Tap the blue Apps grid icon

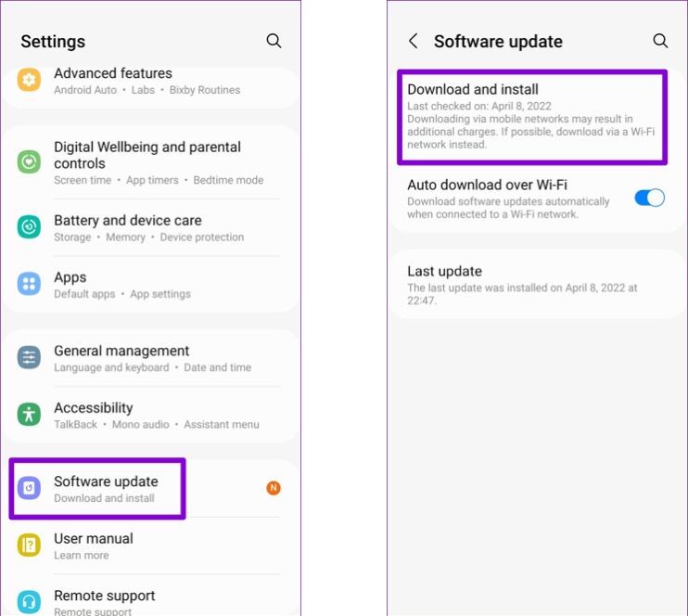pos(30,284)
